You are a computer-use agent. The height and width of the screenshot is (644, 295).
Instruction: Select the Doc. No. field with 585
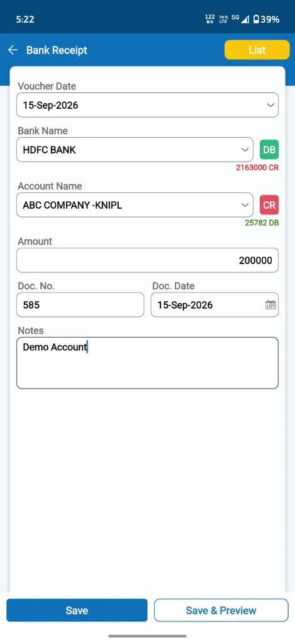coord(80,305)
